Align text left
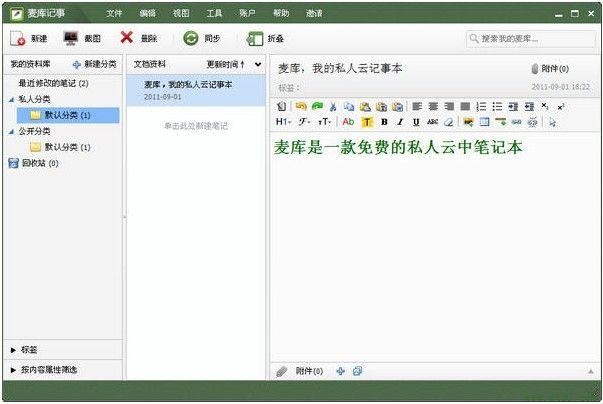Screen dimensions: 603x404 pos(417,106)
